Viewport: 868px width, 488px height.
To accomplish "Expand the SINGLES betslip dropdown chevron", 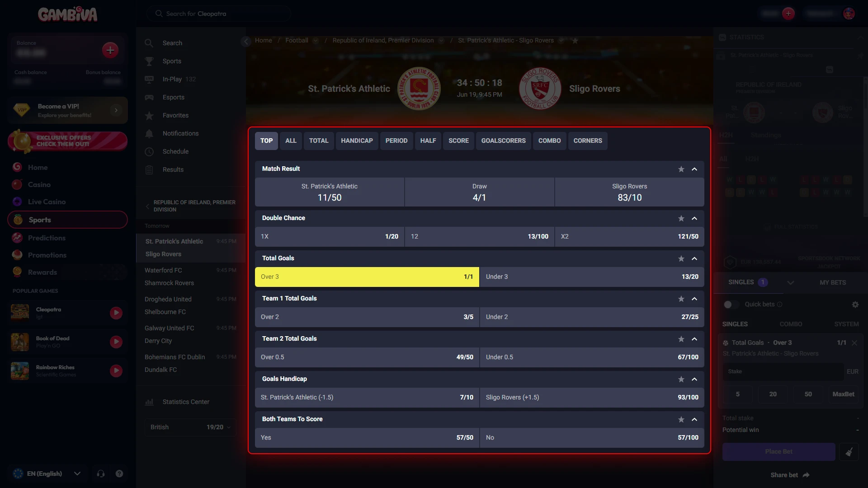I will coord(790,282).
